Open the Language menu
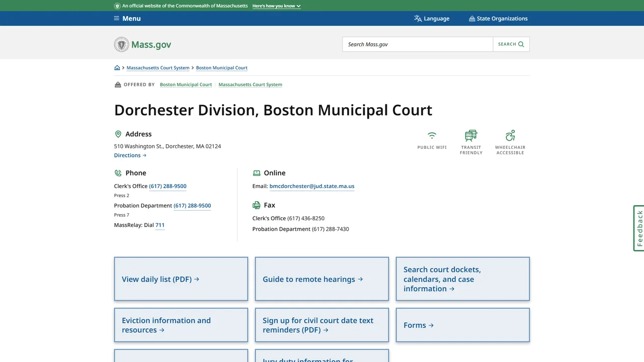Viewport: 644px width, 362px height. pyautogui.click(x=432, y=19)
